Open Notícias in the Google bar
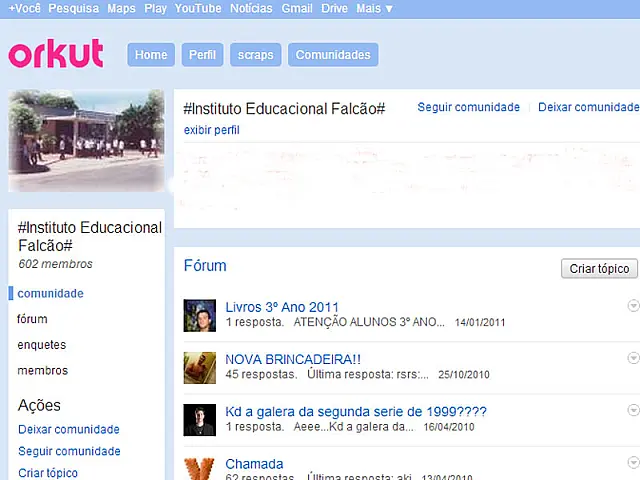 pyautogui.click(x=251, y=8)
